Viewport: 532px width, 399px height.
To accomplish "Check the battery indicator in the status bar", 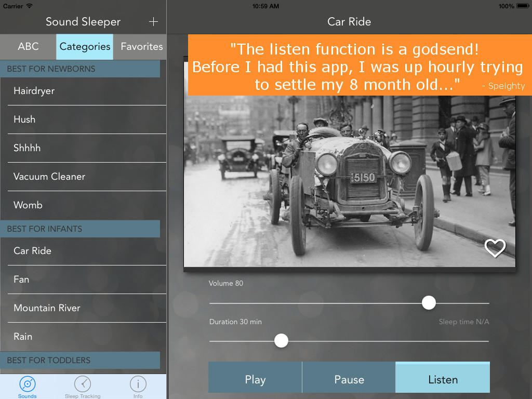I will [x=522, y=6].
